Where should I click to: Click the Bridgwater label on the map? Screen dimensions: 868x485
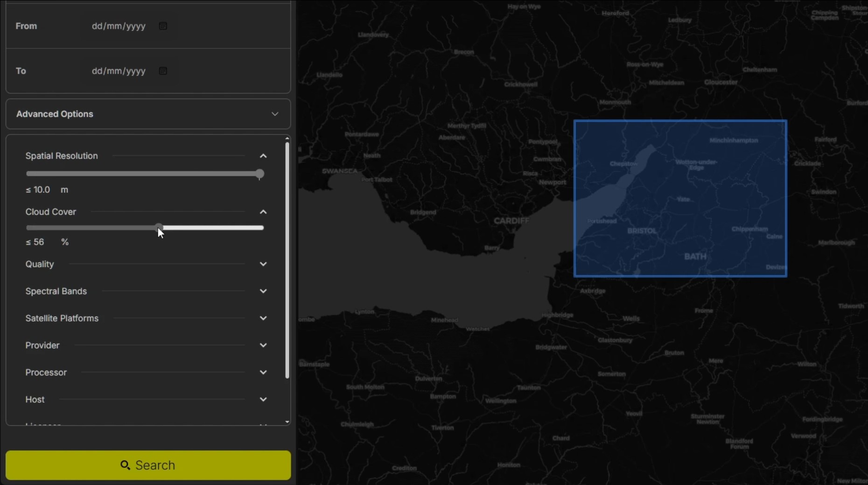coord(551,347)
